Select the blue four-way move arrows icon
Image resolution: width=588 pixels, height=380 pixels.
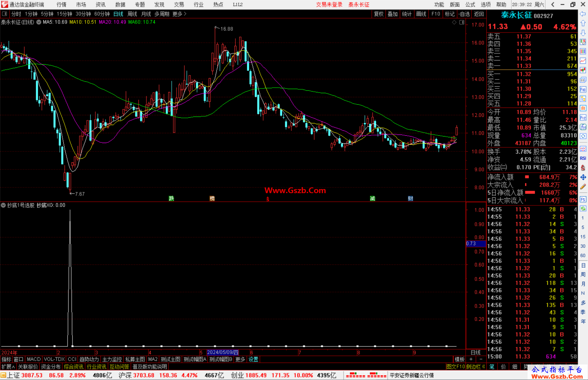[583, 177]
